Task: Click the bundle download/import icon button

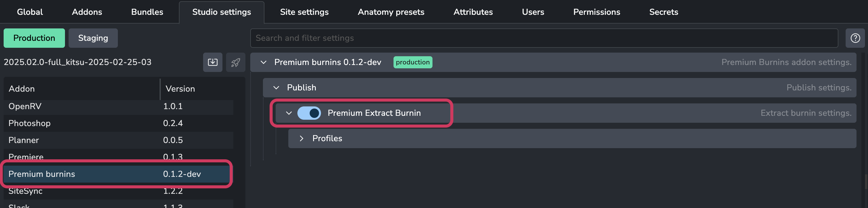Action: [x=213, y=62]
